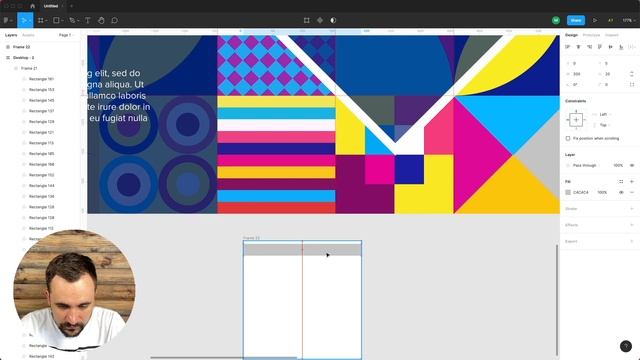Toggle layer visibility eye in Layer section
Screen dimensions: 640x360
pos(632,165)
